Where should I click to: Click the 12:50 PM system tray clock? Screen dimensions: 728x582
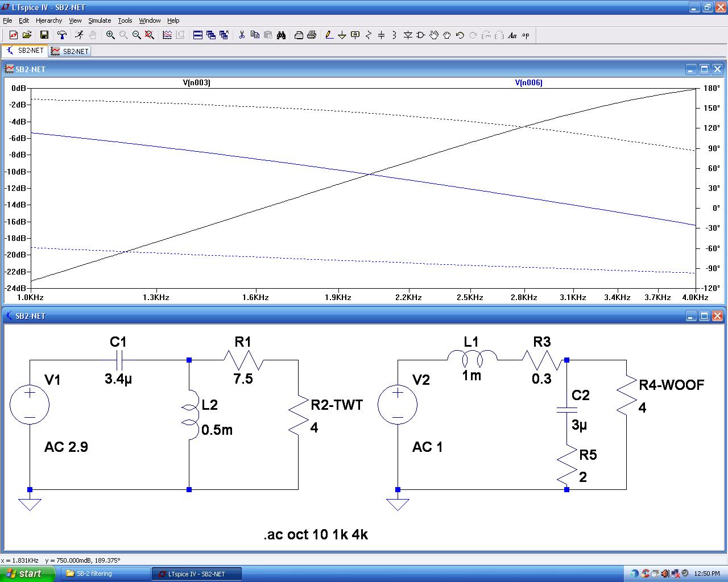point(708,574)
